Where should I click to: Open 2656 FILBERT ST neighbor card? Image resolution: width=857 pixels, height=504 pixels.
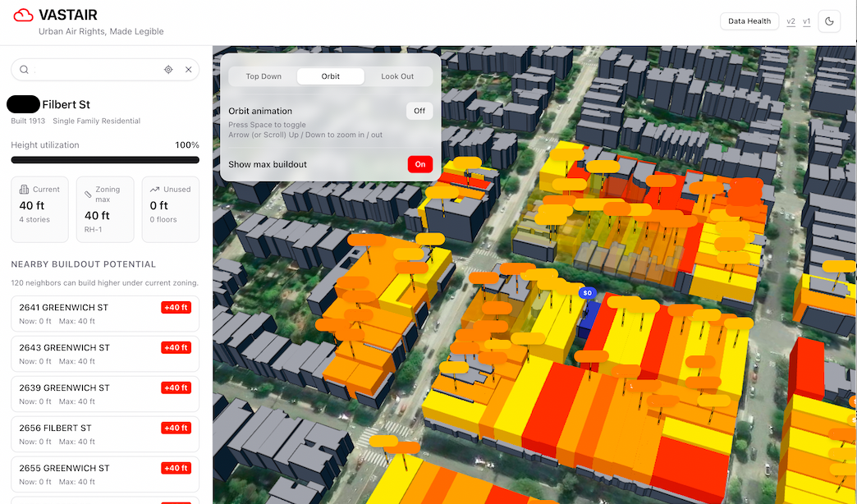click(x=105, y=434)
